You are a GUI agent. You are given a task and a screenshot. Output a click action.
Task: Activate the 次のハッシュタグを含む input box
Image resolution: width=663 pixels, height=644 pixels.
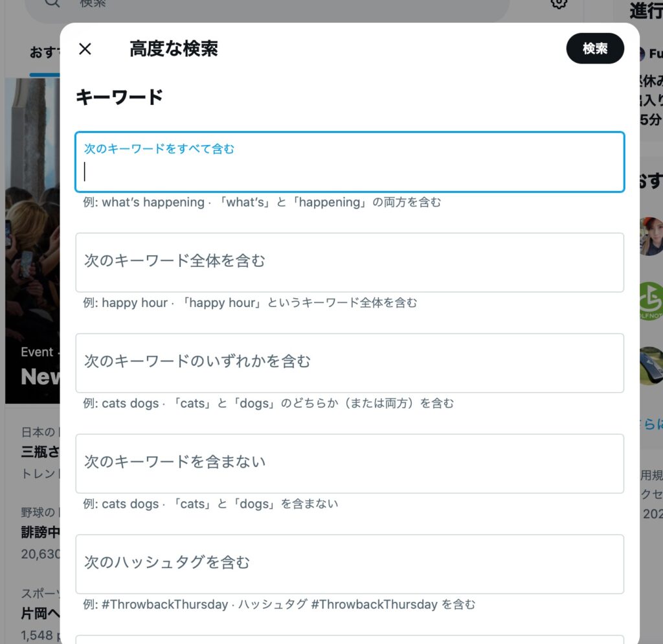point(350,564)
